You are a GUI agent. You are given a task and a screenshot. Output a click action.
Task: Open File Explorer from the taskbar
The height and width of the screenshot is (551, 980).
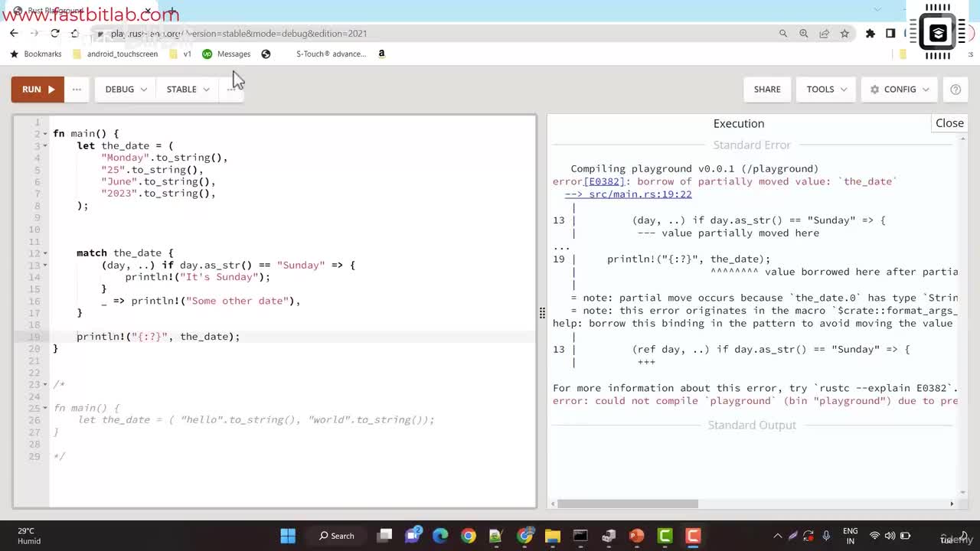pos(552,536)
